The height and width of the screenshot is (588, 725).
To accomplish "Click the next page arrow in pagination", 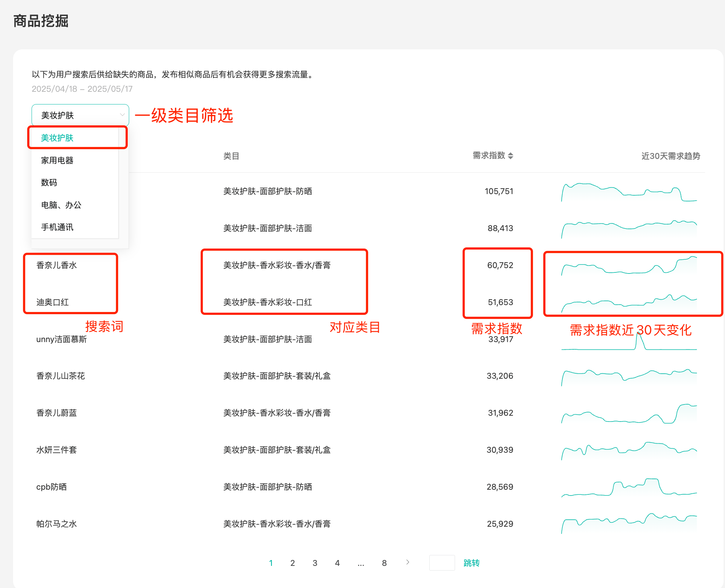I will tap(407, 562).
